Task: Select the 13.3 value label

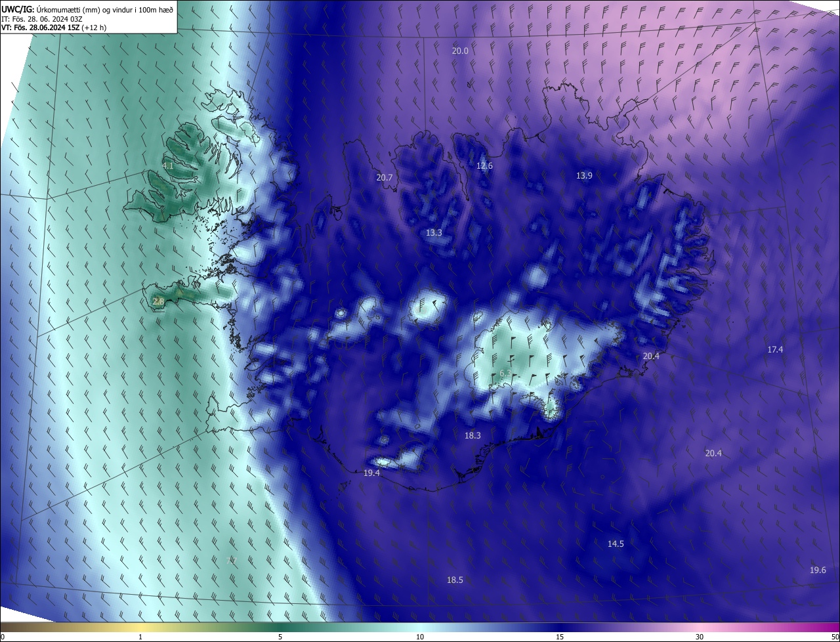Action: coord(434,232)
